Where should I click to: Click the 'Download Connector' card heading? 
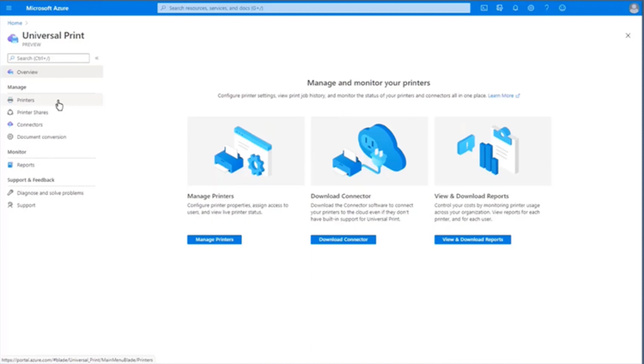click(341, 196)
